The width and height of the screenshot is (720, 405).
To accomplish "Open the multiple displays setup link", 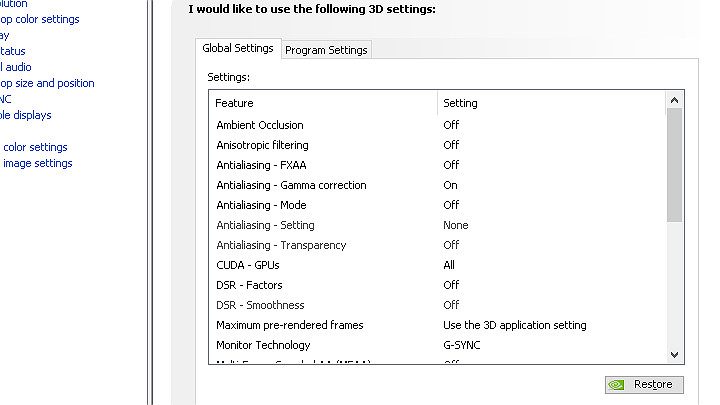I will 26,115.
